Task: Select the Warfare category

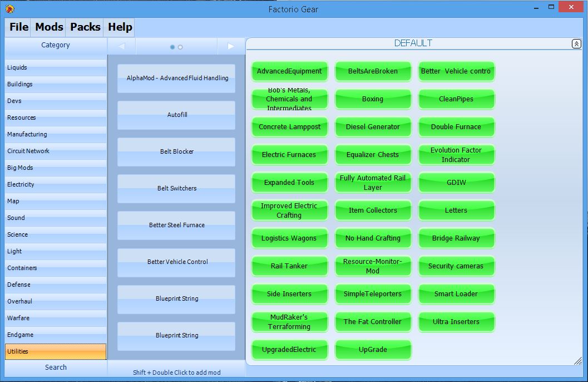Action: [x=56, y=318]
